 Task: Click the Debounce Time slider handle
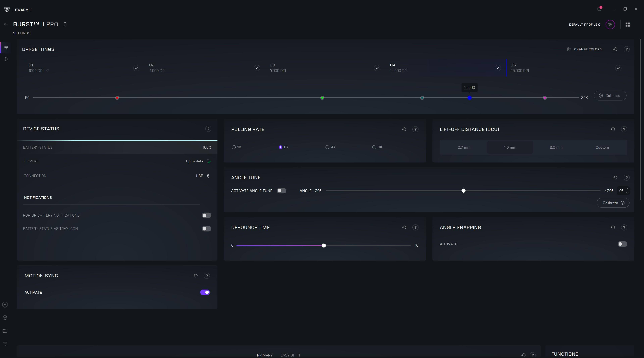324,245
